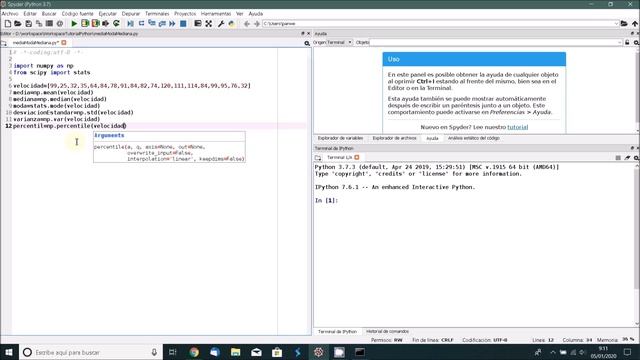
Task: Go forward with the right arrow
Action: click(x=257, y=24)
